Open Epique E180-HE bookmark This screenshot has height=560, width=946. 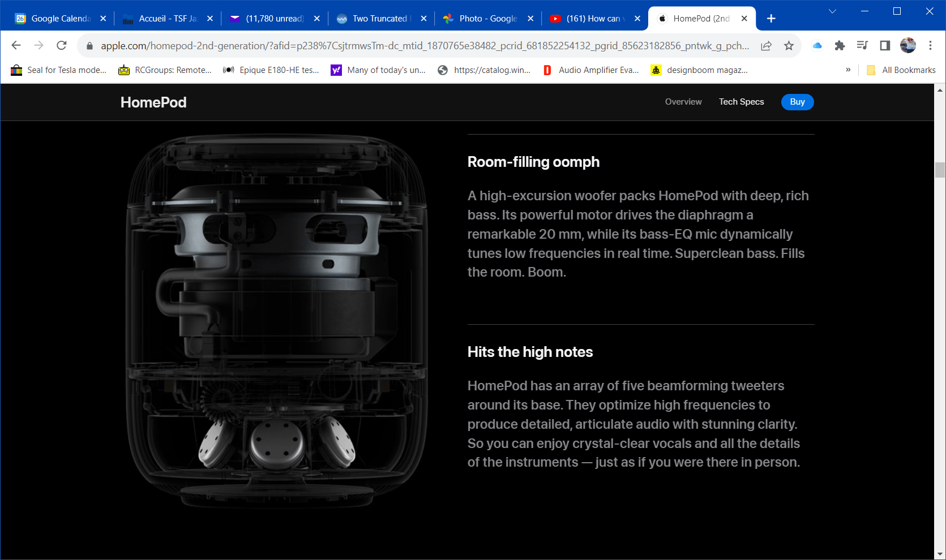tap(271, 70)
